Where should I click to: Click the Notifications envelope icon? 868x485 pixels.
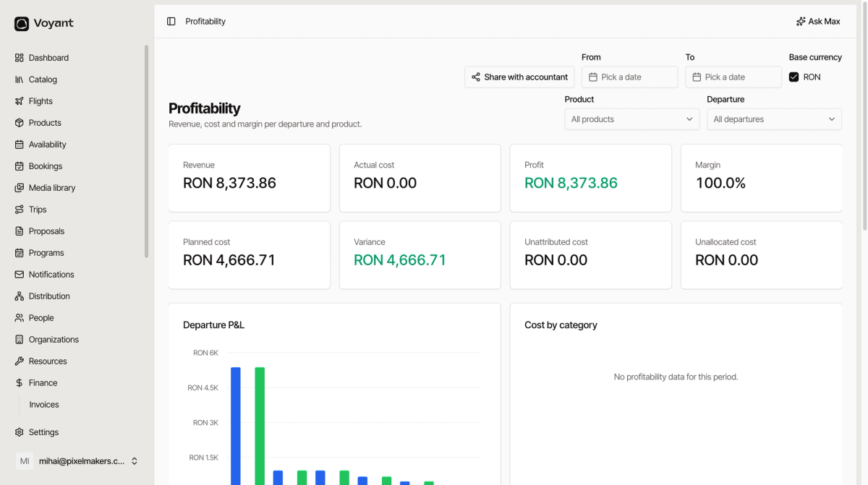pos(20,275)
